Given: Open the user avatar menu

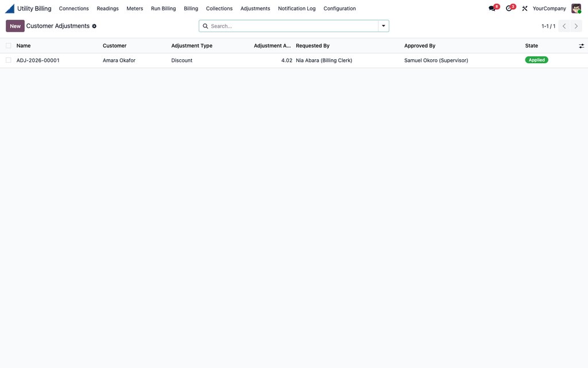Looking at the screenshot, I should click(576, 8).
